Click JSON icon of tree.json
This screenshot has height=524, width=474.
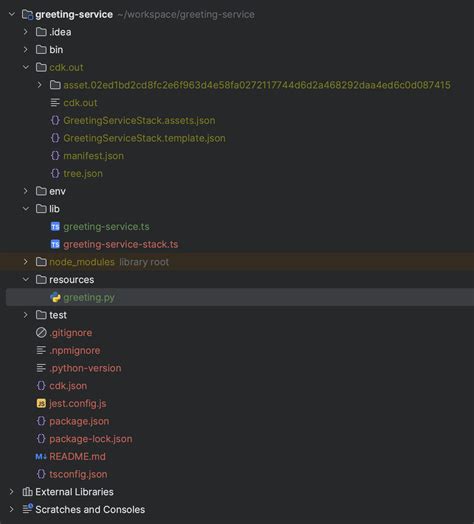tap(55, 173)
